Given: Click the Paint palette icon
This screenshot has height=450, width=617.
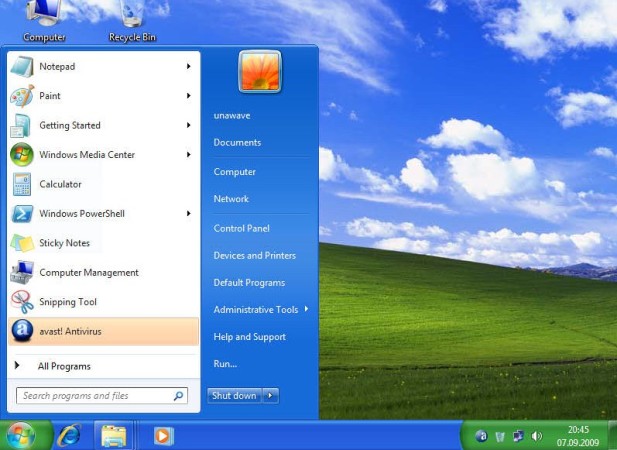Looking at the screenshot, I should coord(22,96).
